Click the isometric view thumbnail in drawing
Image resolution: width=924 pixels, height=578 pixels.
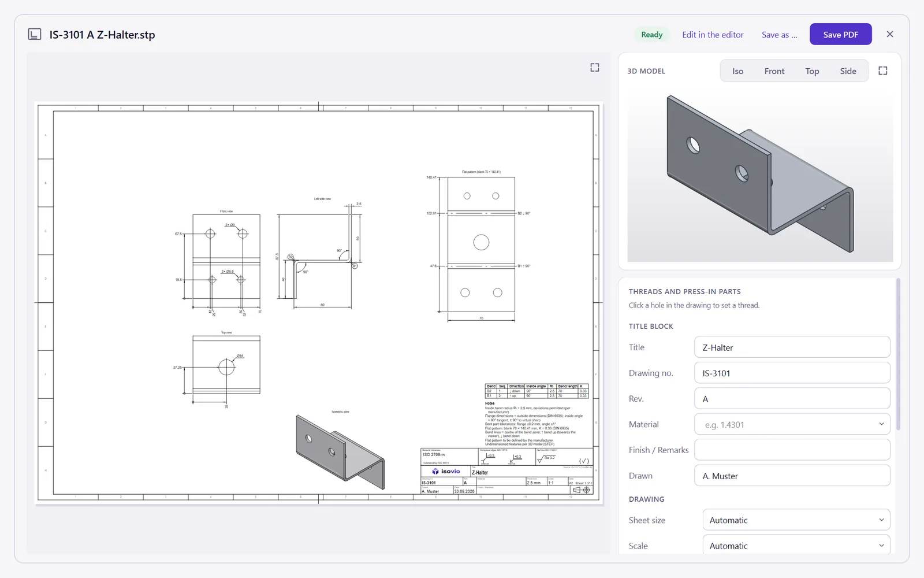[x=340, y=452]
